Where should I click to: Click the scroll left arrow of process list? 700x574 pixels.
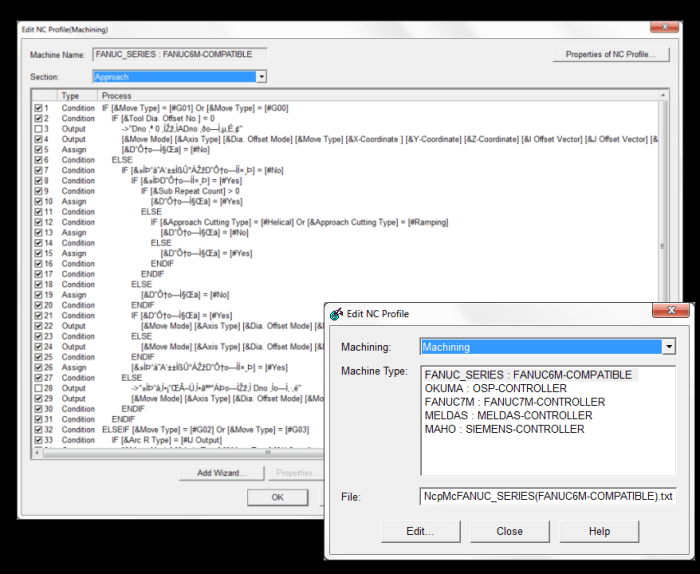point(37,453)
